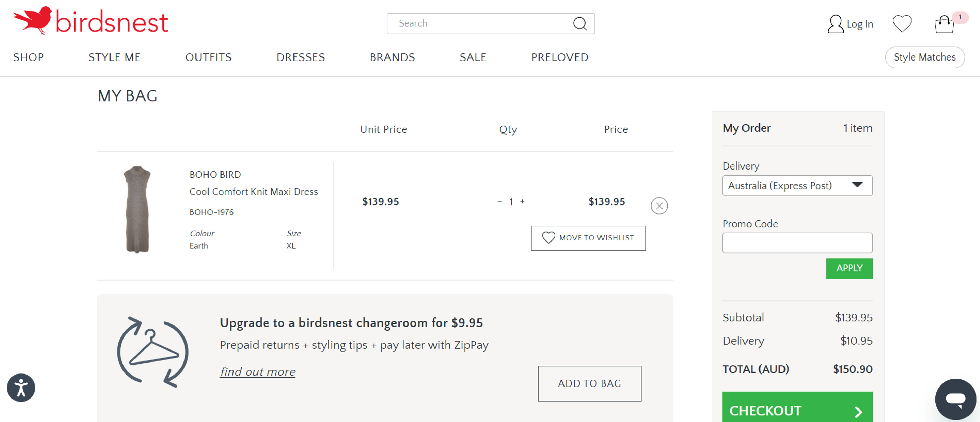Open the SHOP menu
The height and width of the screenshot is (422, 980).
[x=29, y=57]
